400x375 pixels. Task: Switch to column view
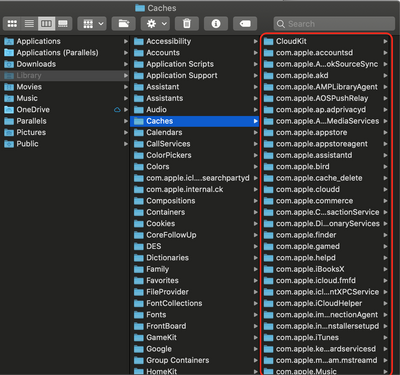click(x=46, y=24)
